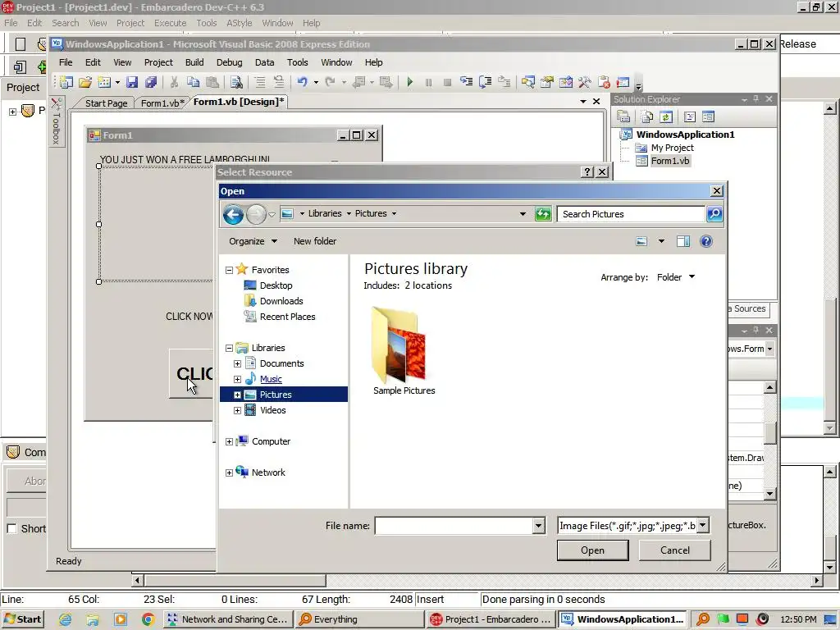This screenshot has width=840, height=630.
Task: Collapse the Libraries tree node
Action: click(230, 348)
